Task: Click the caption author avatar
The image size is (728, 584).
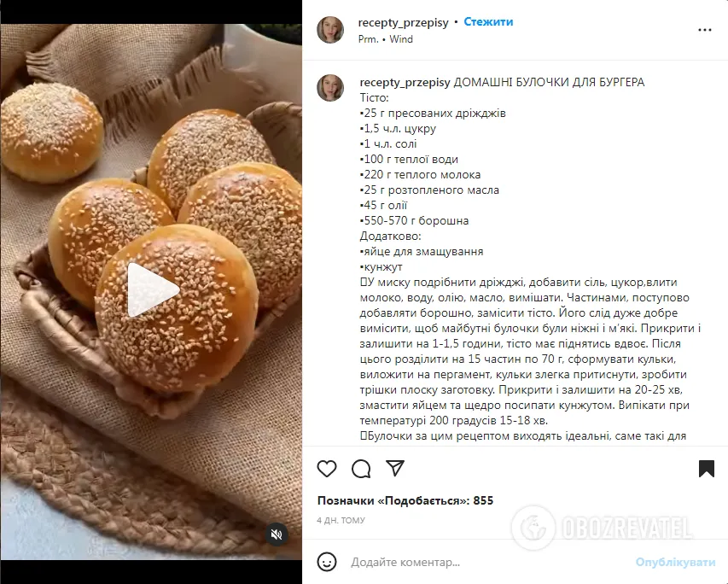Action: [x=330, y=87]
